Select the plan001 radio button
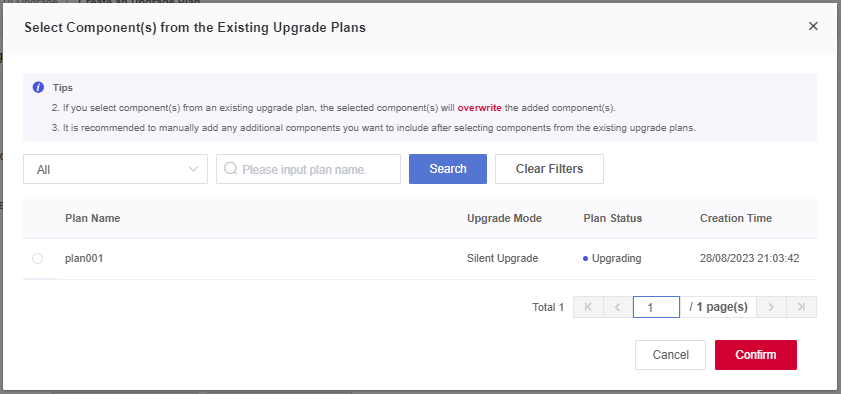The width and height of the screenshot is (841, 394). [x=38, y=259]
